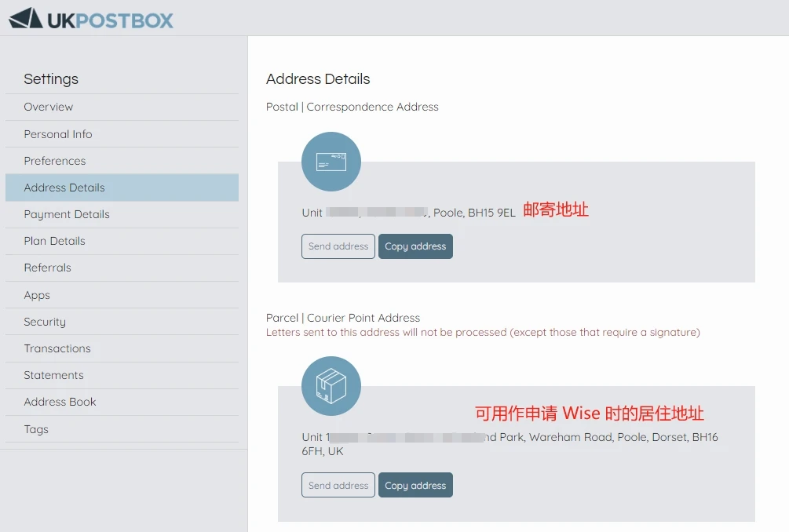Select Tags in the settings menu

tap(36, 429)
